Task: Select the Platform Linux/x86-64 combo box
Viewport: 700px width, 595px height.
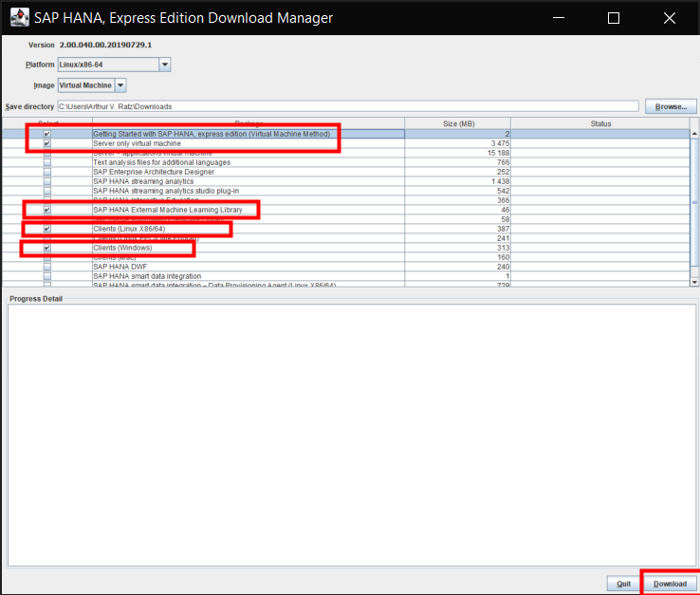Action: [x=114, y=65]
